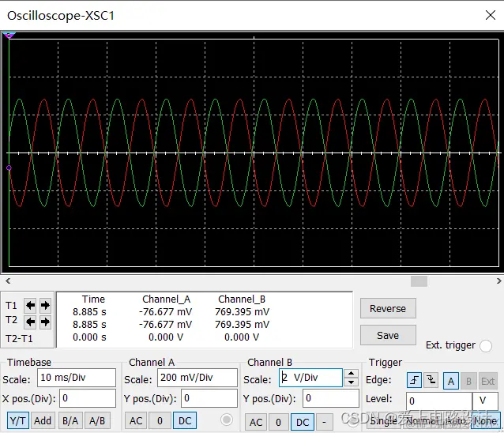Image resolution: width=504 pixels, height=433 pixels.
Task: Choose Normal trigger mode
Action: [423, 421]
